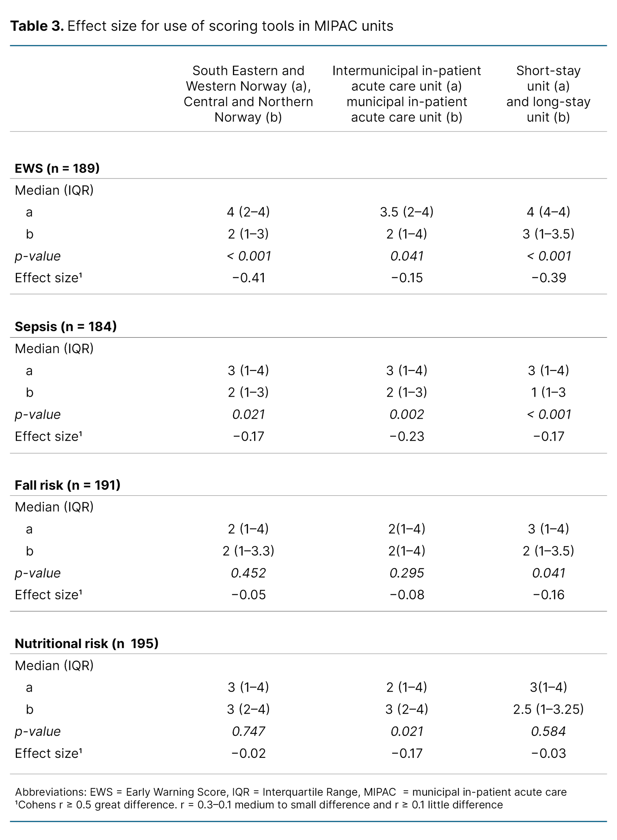Click the 4 (4–4) median value
The height and width of the screenshot is (840, 617).
548,212
